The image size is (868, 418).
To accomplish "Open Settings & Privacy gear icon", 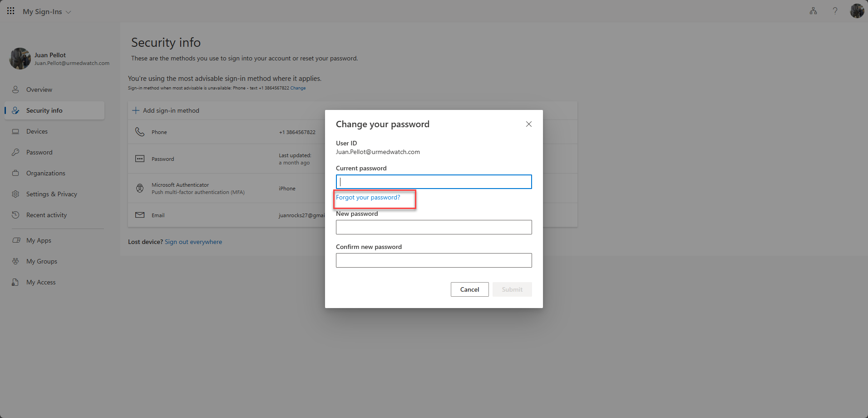I will (x=15, y=194).
